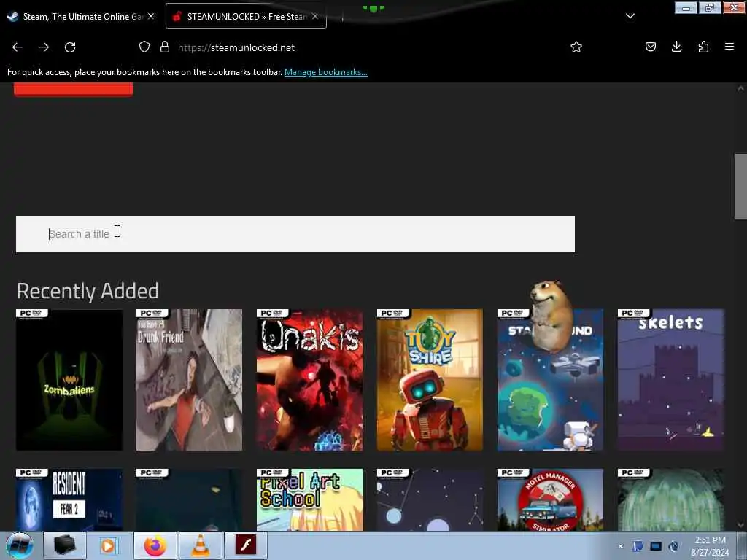Screen dimensions: 747x560
Task: Focus the address bar URL
Action: 236,47
